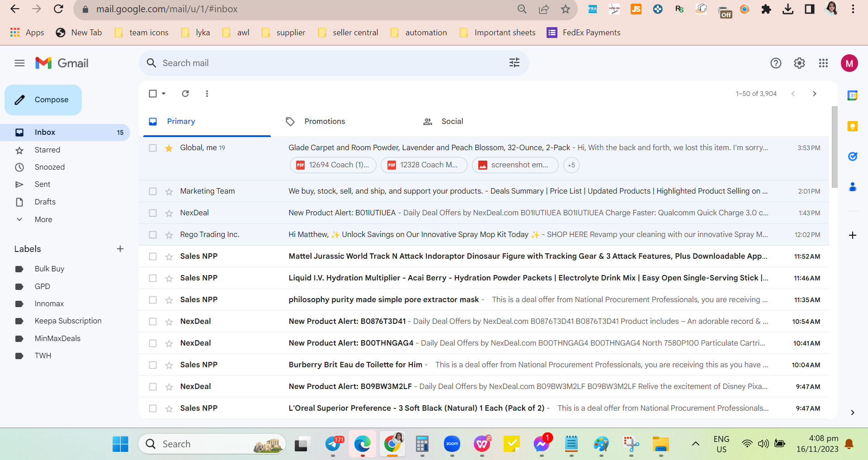This screenshot has height=460, width=868.
Task: Reload the browser page
Action: coord(58,9)
